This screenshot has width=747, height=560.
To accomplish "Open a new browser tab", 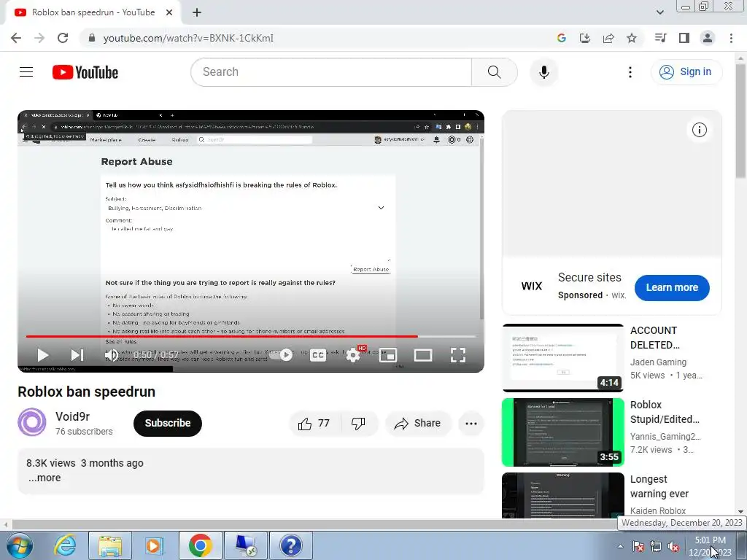I will tap(197, 13).
